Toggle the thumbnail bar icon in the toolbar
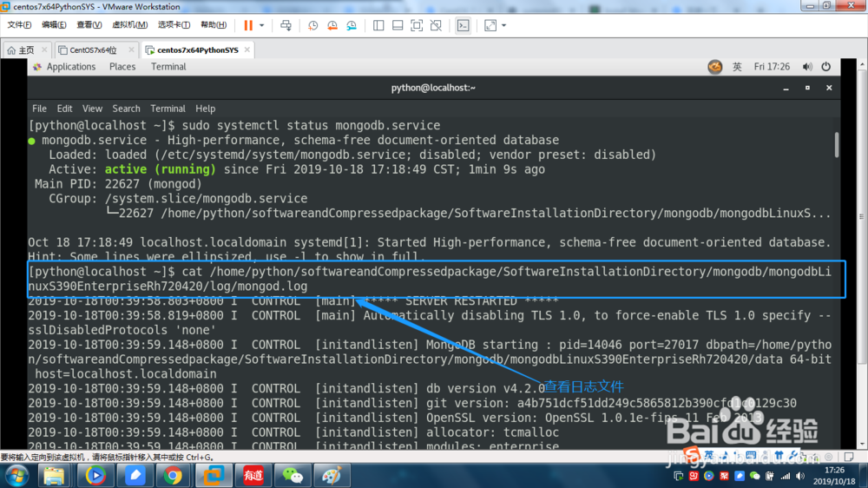 coord(398,25)
